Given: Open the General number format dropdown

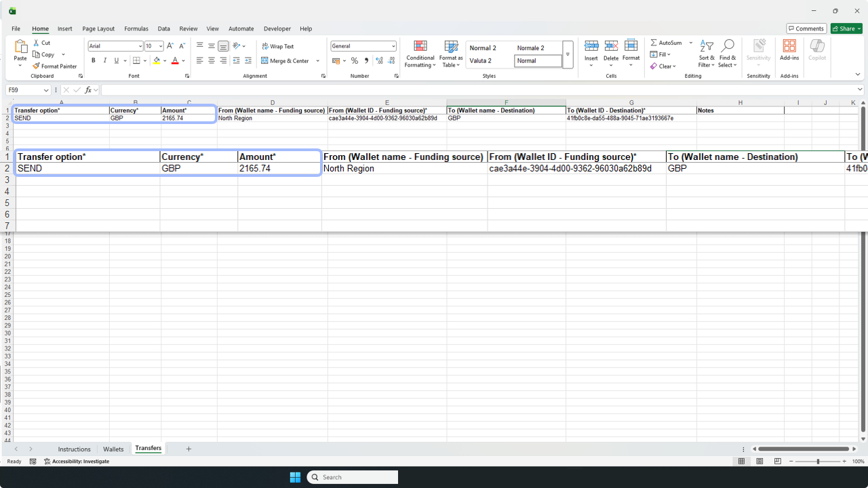Looking at the screenshot, I should (393, 46).
